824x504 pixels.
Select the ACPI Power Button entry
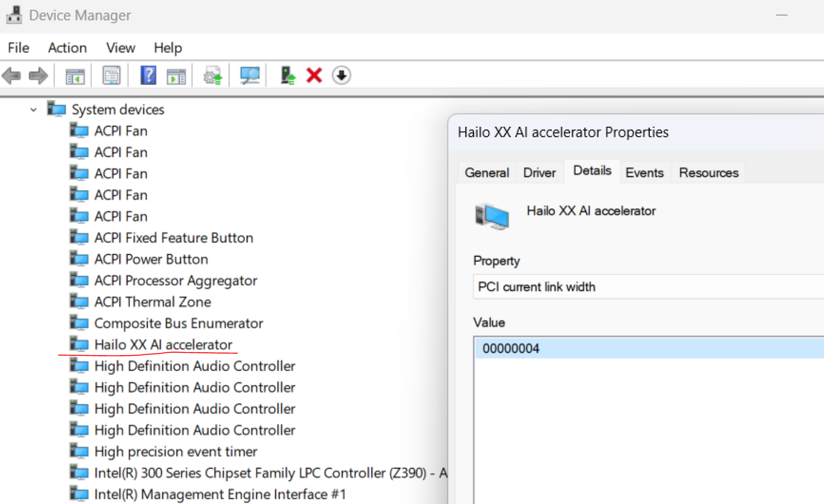151,259
